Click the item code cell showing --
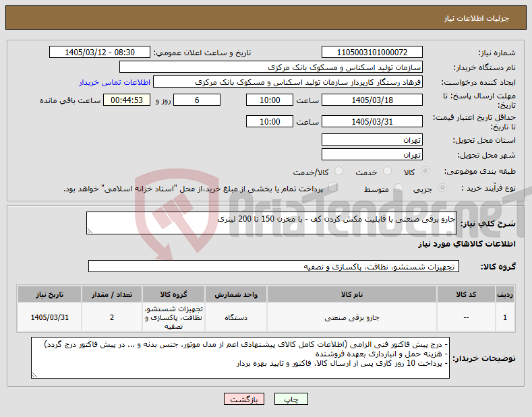Screen dimensions: 532x417 tap(466, 317)
